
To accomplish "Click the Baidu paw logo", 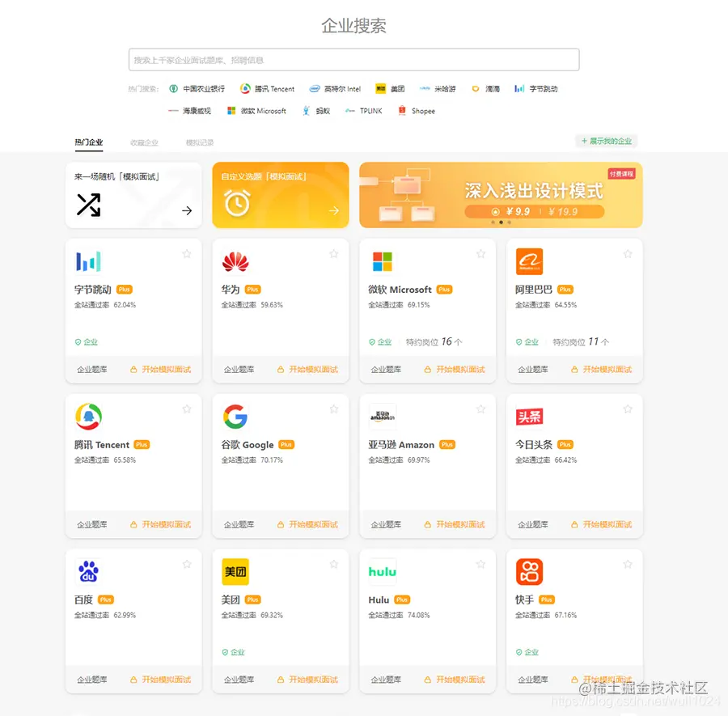I will 88,572.
